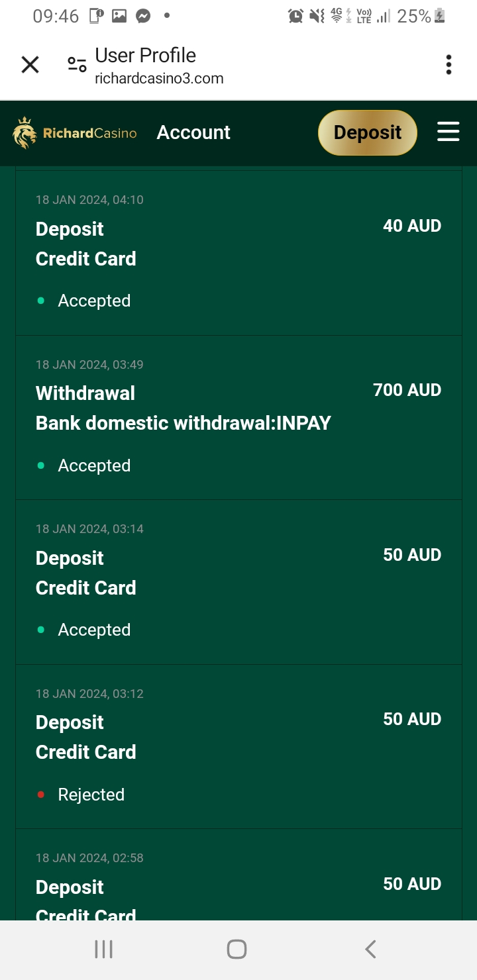Close the browser tab with X icon

pyautogui.click(x=30, y=65)
